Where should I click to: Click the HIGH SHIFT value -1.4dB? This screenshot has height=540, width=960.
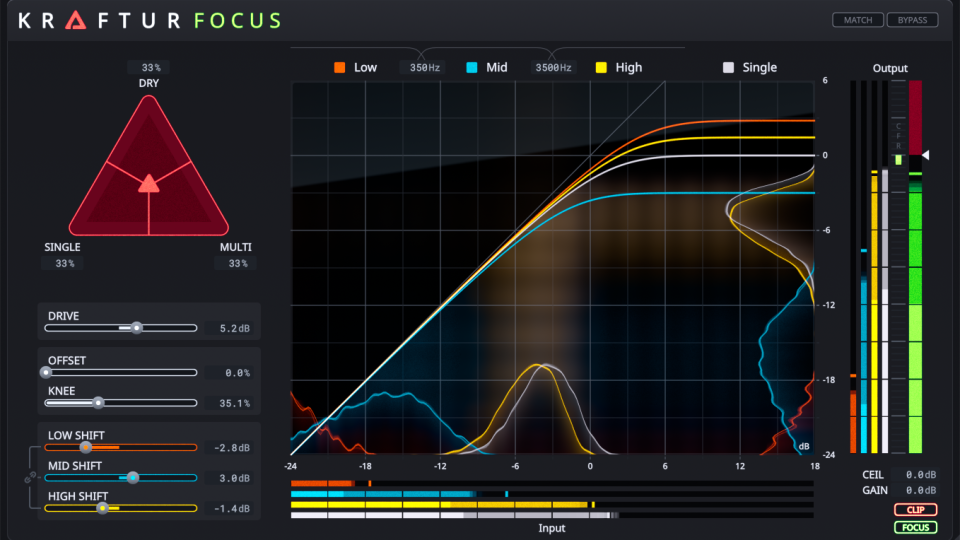[231, 508]
